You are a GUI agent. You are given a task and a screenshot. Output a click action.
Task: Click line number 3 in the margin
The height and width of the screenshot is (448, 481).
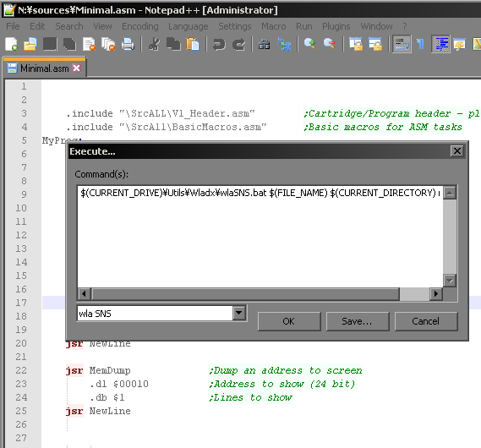coord(24,113)
